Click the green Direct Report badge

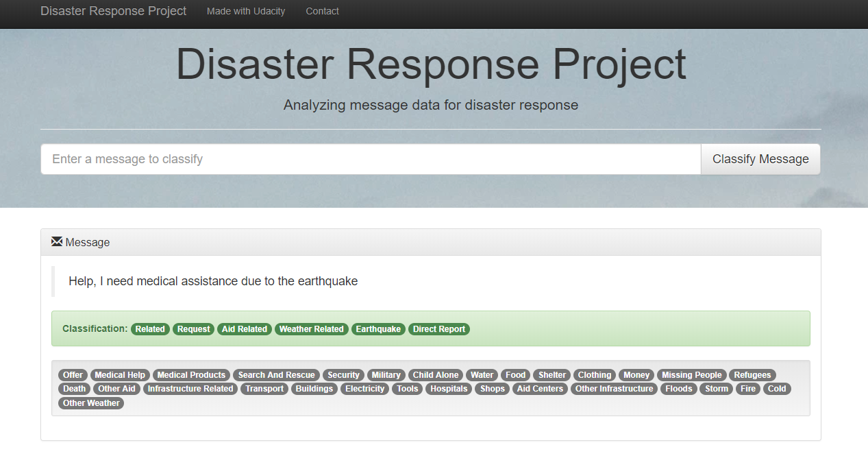[x=439, y=329]
